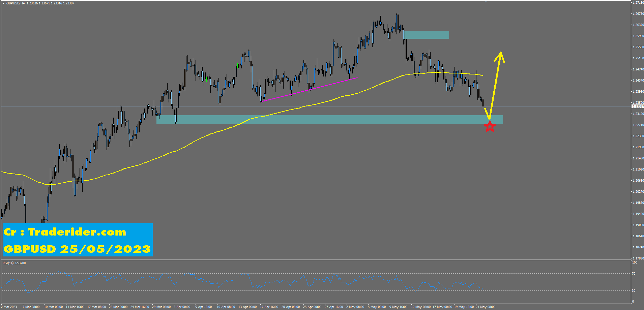Image resolution: width=644 pixels, height=310 pixels.
Task: Select the yellow bounce arrow annotation
Action: pyautogui.click(x=496, y=84)
